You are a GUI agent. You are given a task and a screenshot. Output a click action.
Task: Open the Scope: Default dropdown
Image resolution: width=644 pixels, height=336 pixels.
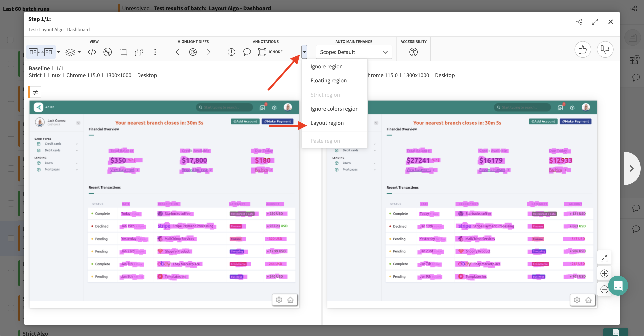(x=354, y=52)
